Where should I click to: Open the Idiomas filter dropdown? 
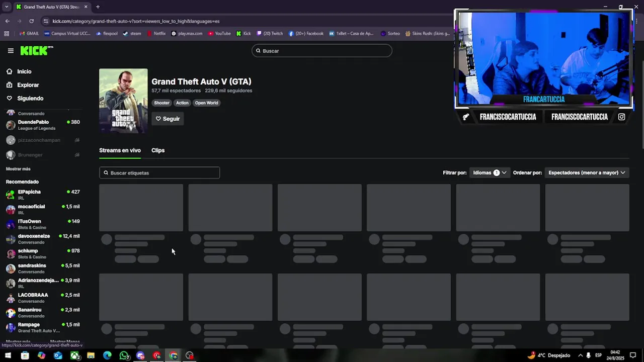pyautogui.click(x=490, y=172)
